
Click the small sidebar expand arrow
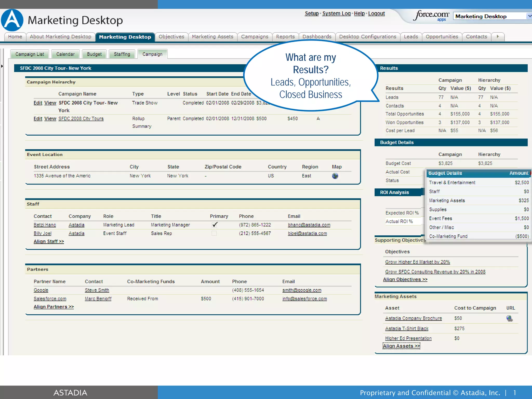tap(2, 66)
